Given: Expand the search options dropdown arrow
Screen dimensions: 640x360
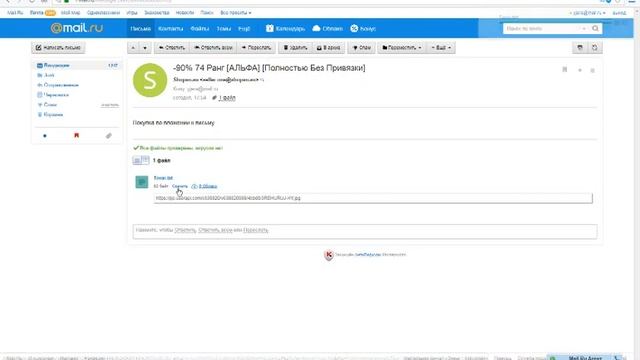Looking at the screenshot, I should point(584,29).
